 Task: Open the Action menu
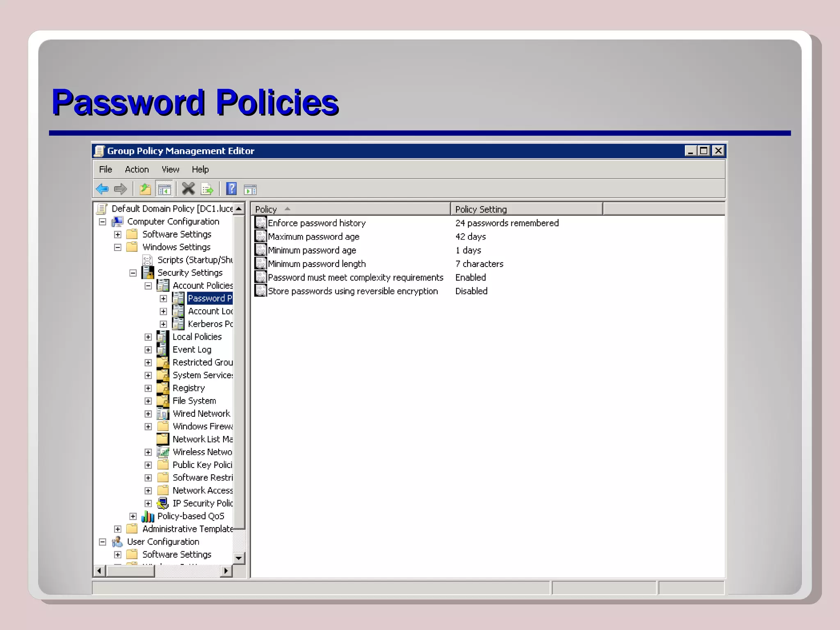click(x=137, y=169)
